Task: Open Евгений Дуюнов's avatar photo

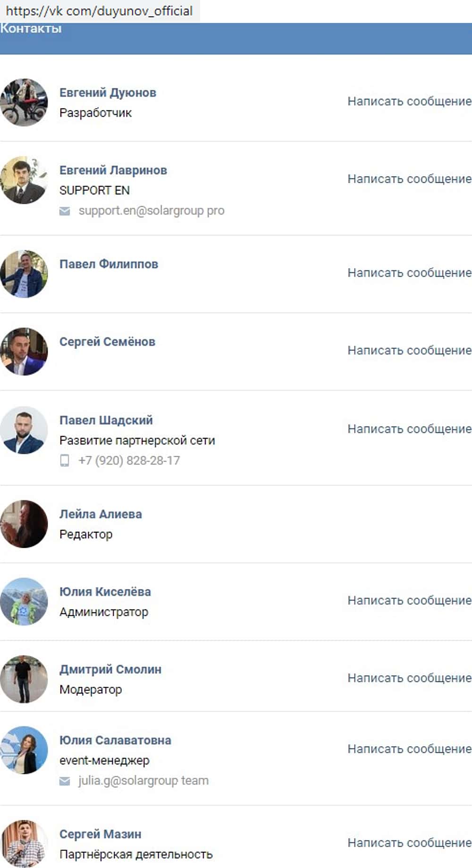Action: pyautogui.click(x=24, y=102)
